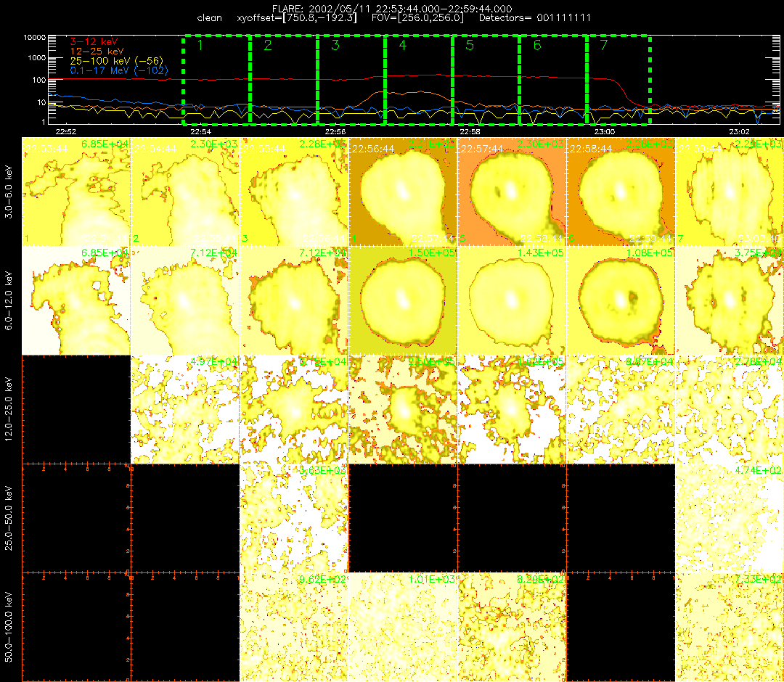Click the 10000 y-axis label on the lightcurve
Viewport: 784px width, 682px height.
(34, 38)
